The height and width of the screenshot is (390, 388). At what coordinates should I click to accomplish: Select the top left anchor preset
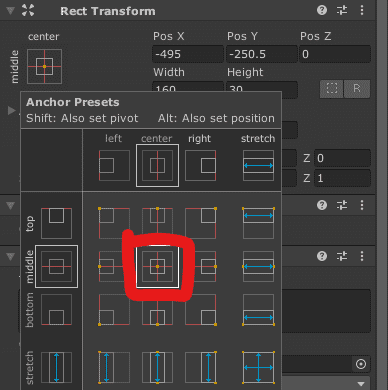pos(114,223)
